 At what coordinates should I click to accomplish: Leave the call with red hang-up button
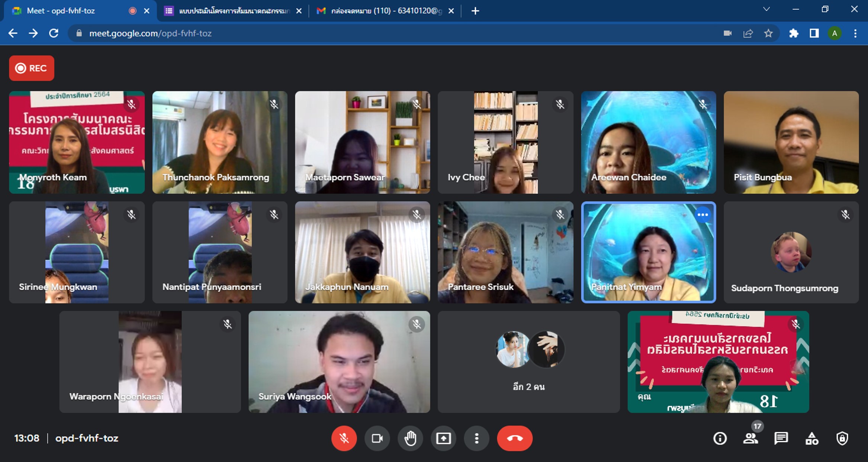[x=515, y=438]
